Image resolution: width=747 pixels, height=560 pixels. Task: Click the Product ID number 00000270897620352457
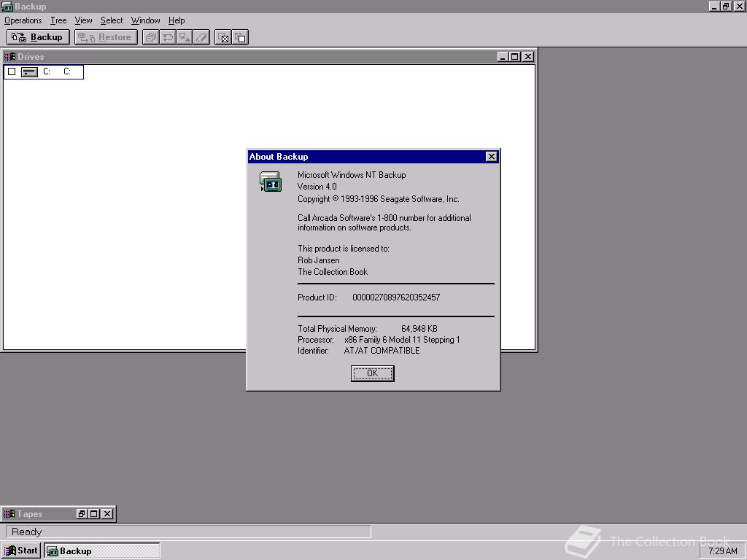pyautogui.click(x=396, y=297)
